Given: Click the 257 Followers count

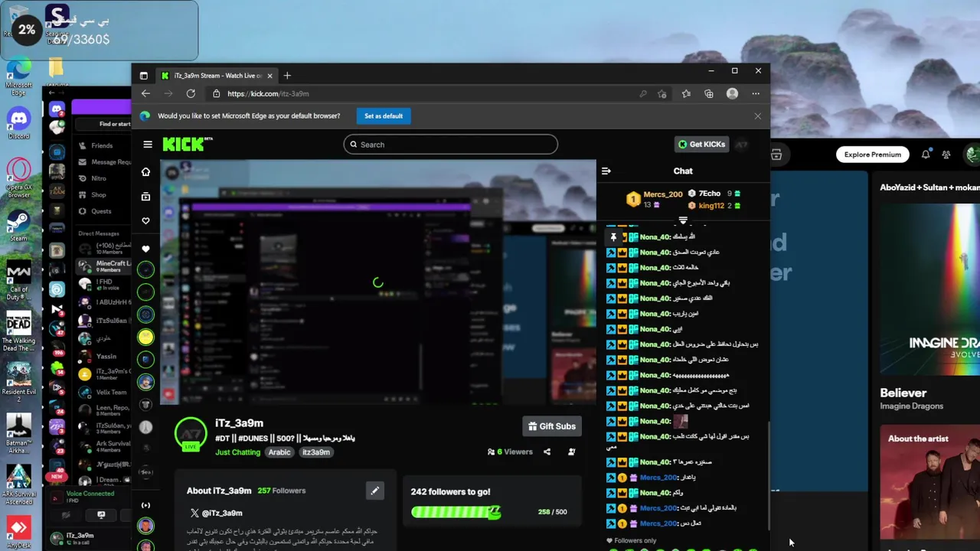Looking at the screenshot, I should point(282,491).
